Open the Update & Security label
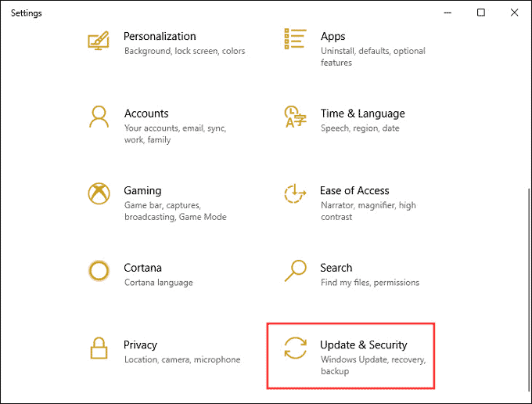Screen dimensions: 532x404 pos(363,345)
